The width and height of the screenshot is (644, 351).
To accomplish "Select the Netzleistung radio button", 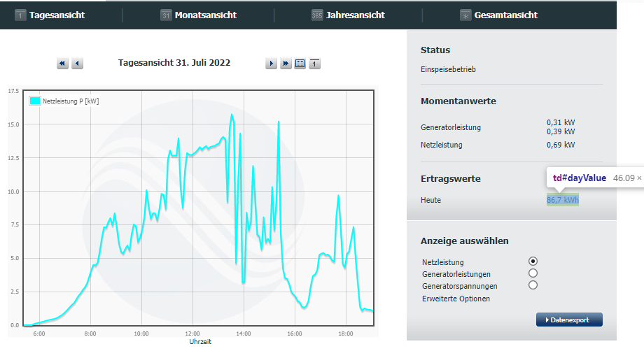I will (x=533, y=262).
